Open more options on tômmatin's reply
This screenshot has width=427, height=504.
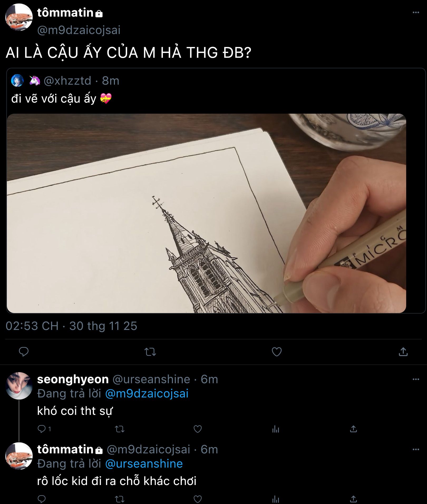pyautogui.click(x=416, y=449)
